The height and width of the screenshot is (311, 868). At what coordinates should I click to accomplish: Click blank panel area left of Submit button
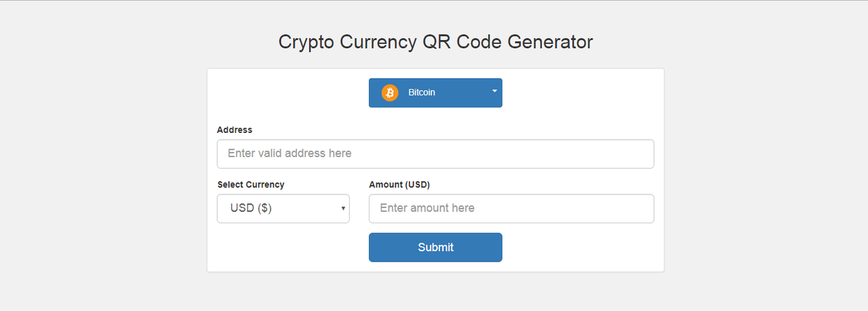(292, 248)
